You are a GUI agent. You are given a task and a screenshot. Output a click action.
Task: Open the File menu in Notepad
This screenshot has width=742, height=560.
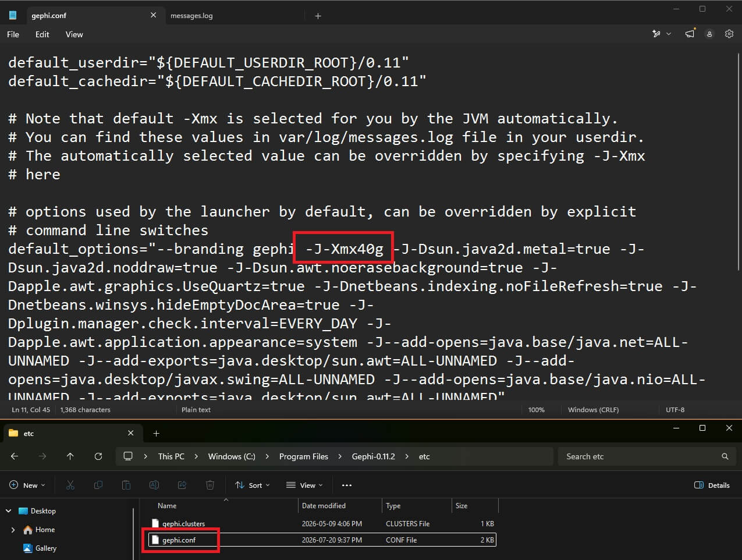coord(13,34)
